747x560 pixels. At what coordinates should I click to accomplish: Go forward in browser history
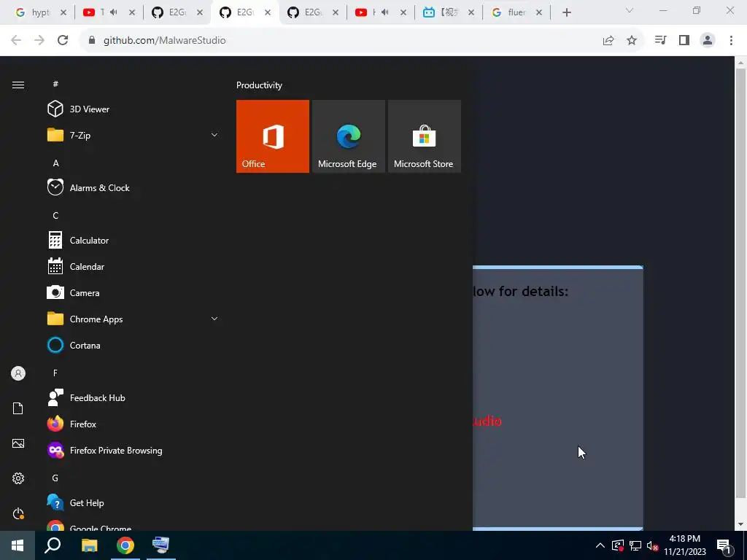click(x=39, y=41)
